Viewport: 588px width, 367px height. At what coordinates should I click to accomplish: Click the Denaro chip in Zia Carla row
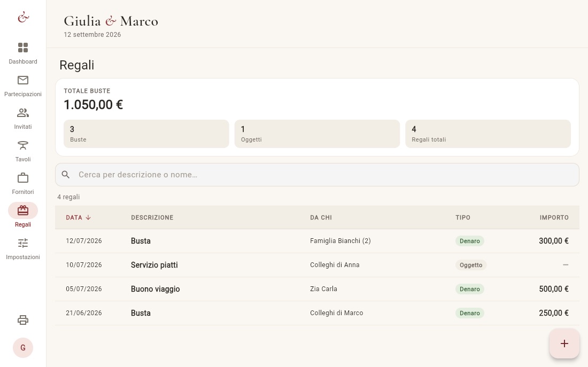pos(470,289)
